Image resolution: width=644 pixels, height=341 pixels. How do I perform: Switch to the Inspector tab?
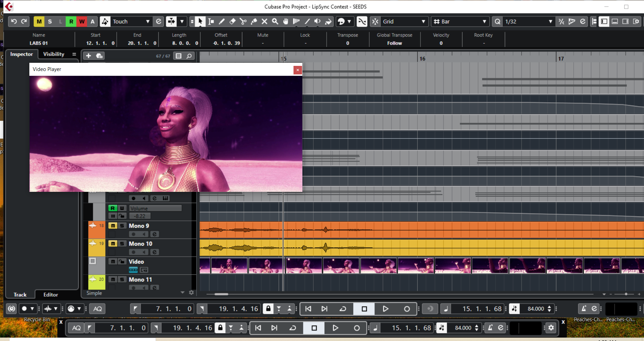[22, 54]
